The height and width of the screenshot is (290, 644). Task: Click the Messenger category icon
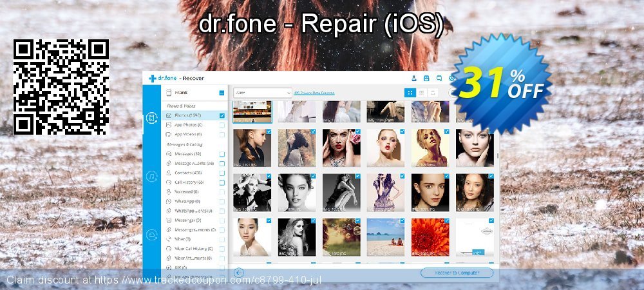click(x=168, y=220)
